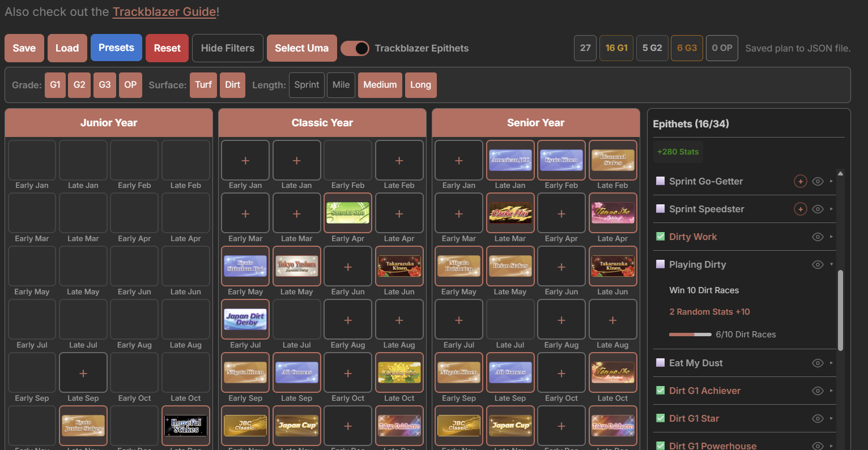Check the Eat My Dust checkbox
Image resolution: width=868 pixels, height=450 pixels.
click(x=660, y=363)
